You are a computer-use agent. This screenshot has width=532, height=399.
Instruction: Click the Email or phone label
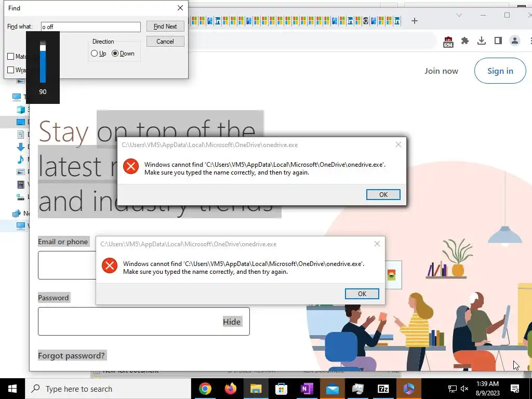63,242
